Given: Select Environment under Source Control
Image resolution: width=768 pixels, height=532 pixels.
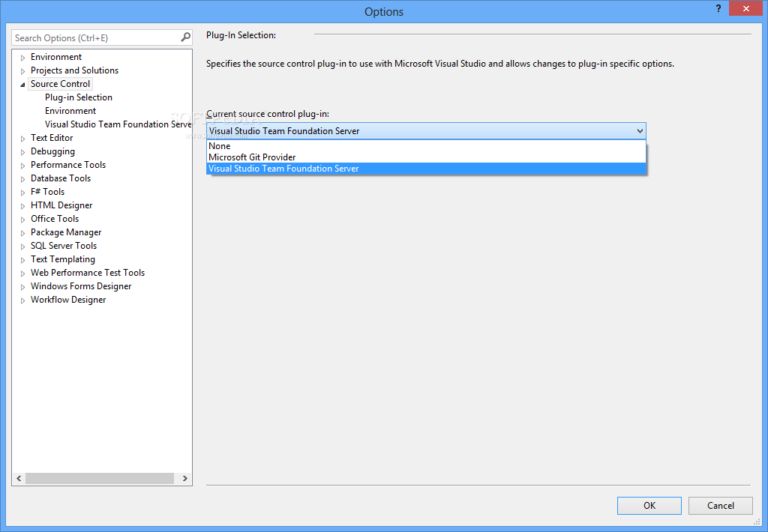Looking at the screenshot, I should pyautogui.click(x=70, y=111).
